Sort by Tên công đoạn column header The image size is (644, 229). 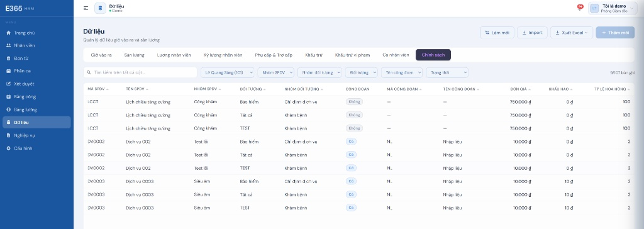tap(461, 89)
